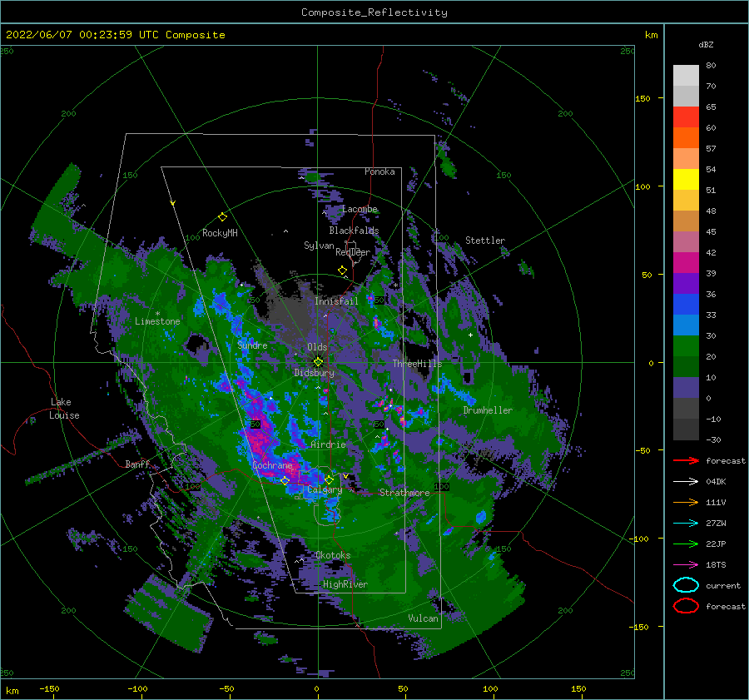Select the Calgary city label
The height and width of the screenshot is (700, 749).
tap(325, 489)
